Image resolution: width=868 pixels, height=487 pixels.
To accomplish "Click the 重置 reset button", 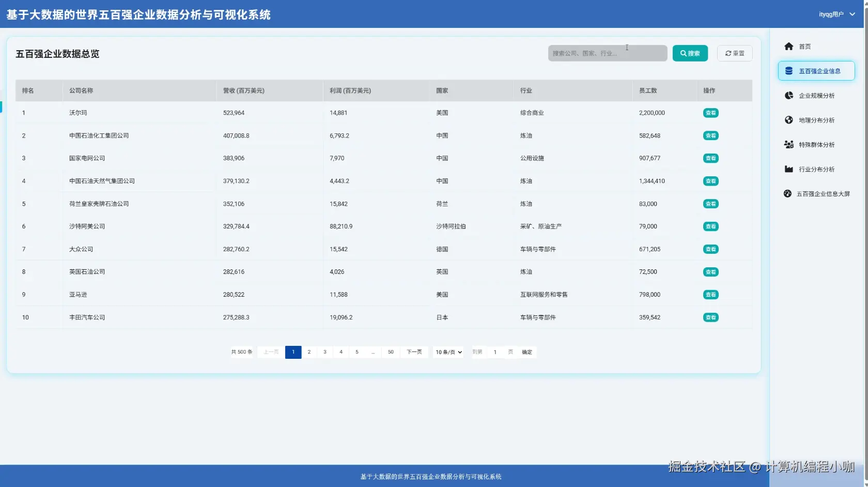I will [x=735, y=53].
